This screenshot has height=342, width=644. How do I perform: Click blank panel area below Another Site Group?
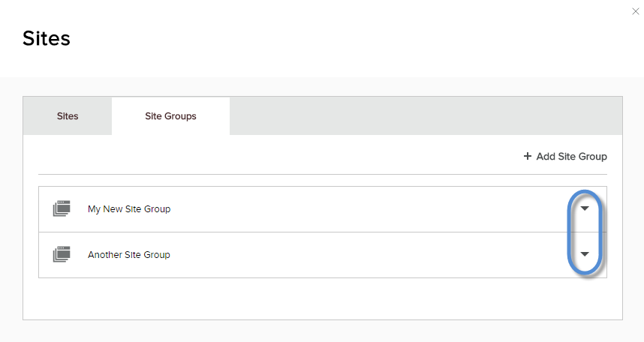(x=323, y=298)
